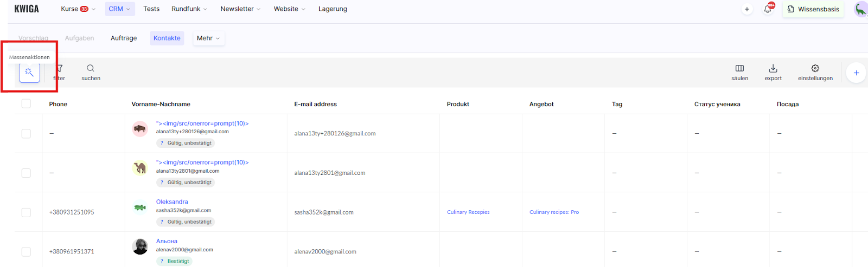The height and width of the screenshot is (267, 868).
Task: Export contacts with the export icon
Action: click(x=773, y=69)
